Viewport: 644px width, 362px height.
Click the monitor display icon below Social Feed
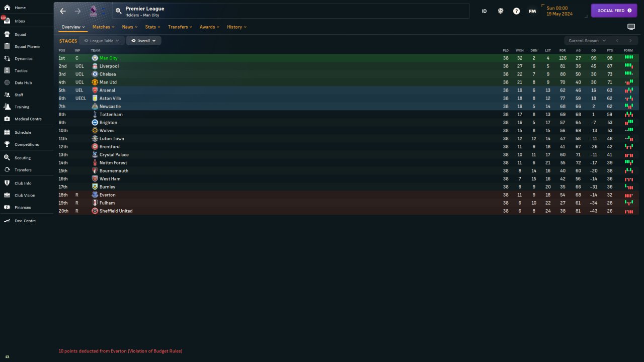tap(631, 27)
